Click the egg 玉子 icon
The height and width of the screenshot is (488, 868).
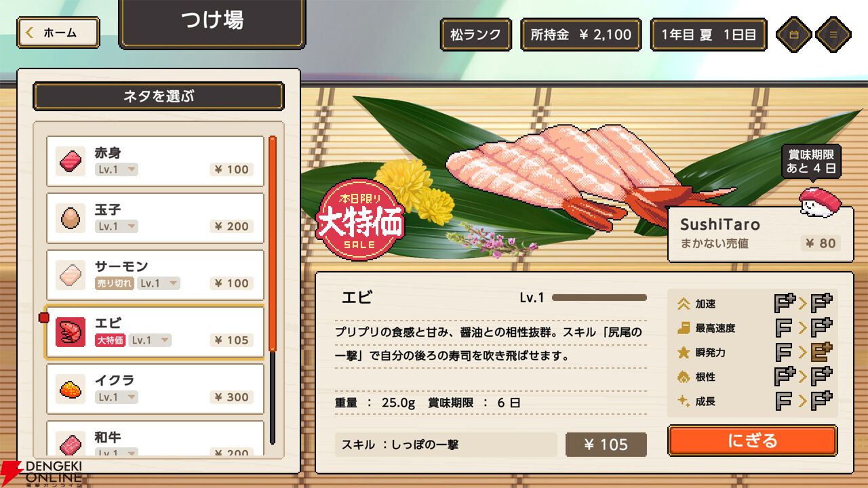70,218
